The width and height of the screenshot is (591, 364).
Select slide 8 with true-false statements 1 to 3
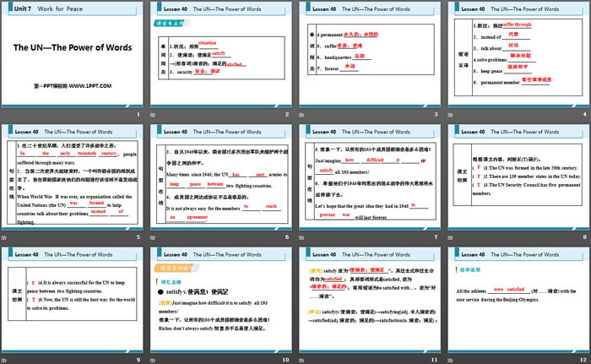click(x=518, y=177)
